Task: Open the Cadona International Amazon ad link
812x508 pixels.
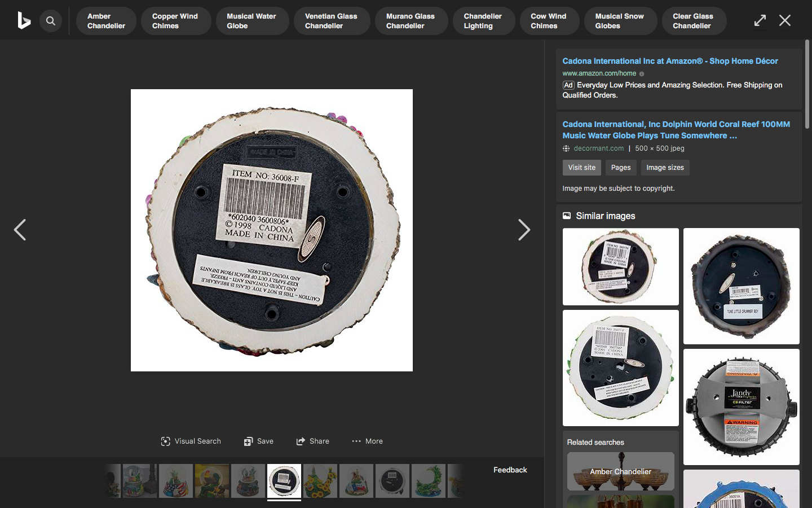Action: (x=670, y=61)
